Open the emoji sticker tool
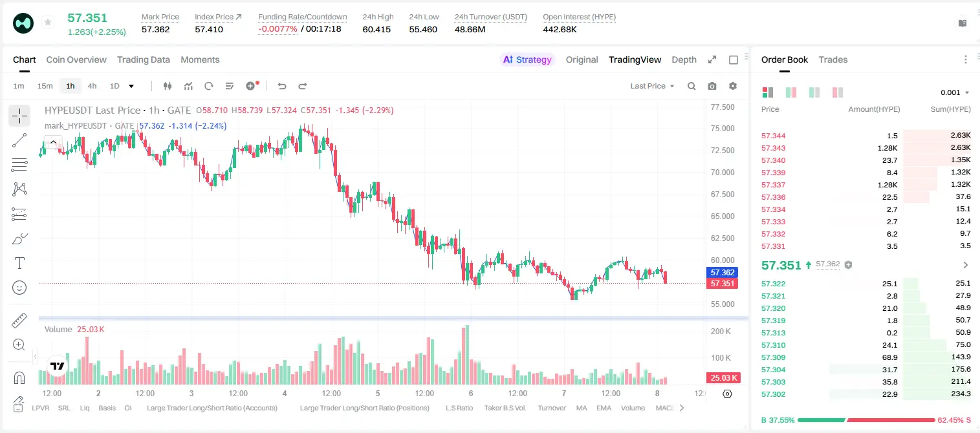Viewport: 980px width, 433px height. [19, 288]
